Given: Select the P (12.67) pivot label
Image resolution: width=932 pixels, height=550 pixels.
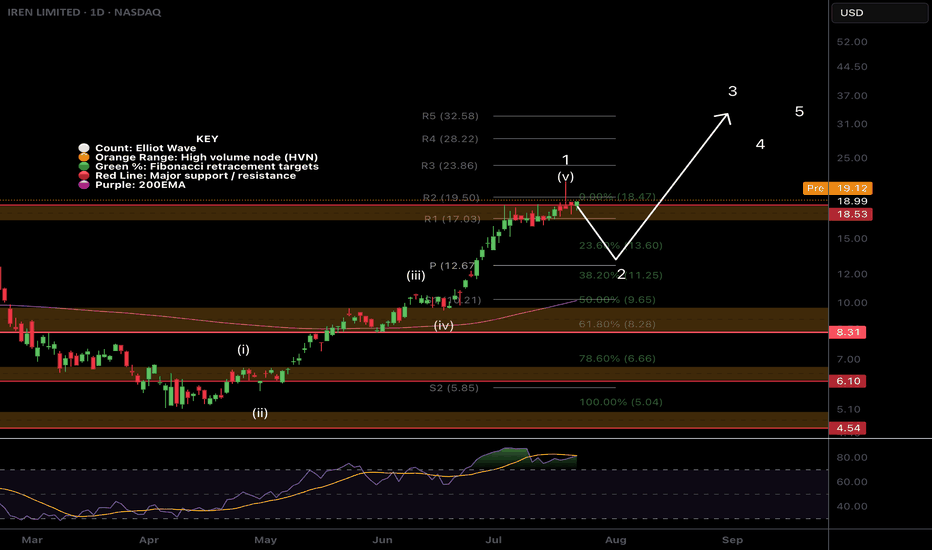Looking at the screenshot, I should click(452, 265).
